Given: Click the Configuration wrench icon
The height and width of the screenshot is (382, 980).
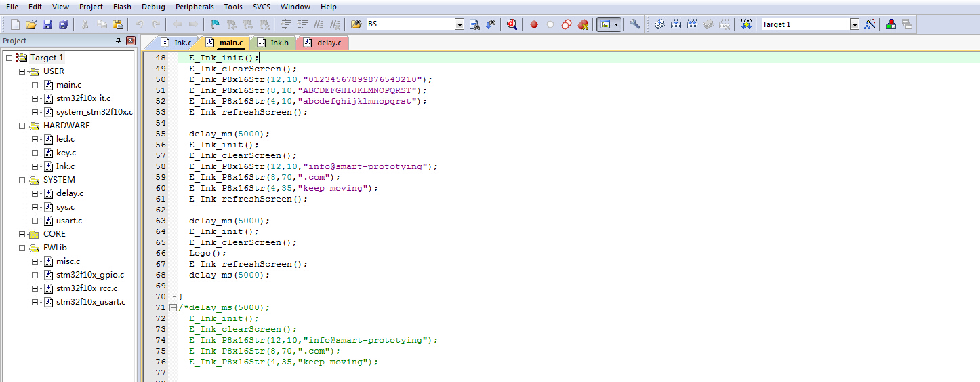Looking at the screenshot, I should pos(635,24).
